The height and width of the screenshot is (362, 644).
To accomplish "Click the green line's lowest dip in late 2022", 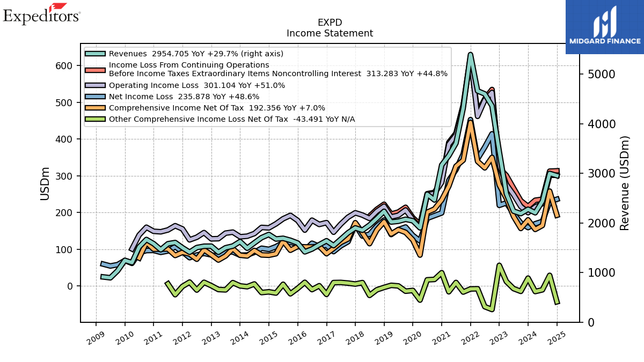I will (492, 310).
